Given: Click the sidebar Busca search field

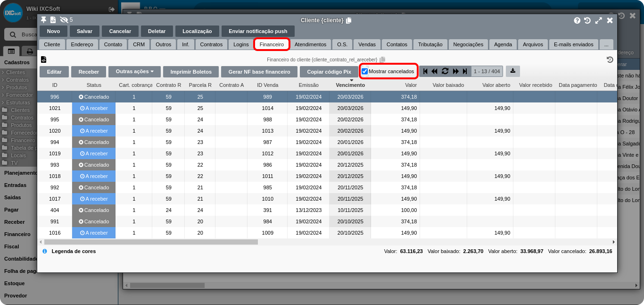Looking at the screenshot, I should click(x=29, y=34).
